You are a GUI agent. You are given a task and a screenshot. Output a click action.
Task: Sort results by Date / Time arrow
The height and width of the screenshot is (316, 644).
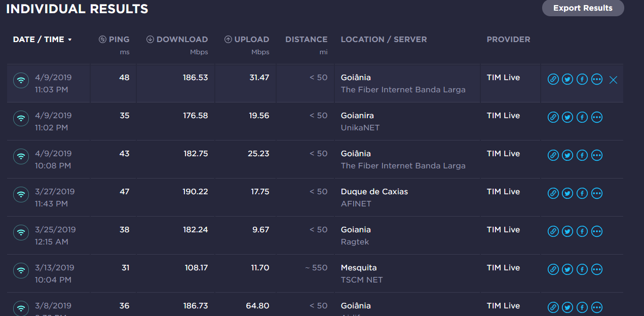70,40
